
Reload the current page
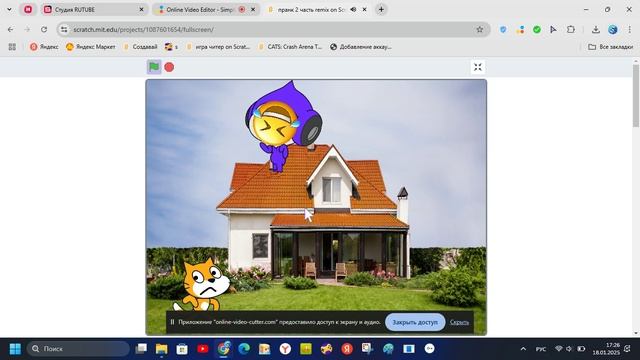pyautogui.click(x=44, y=29)
